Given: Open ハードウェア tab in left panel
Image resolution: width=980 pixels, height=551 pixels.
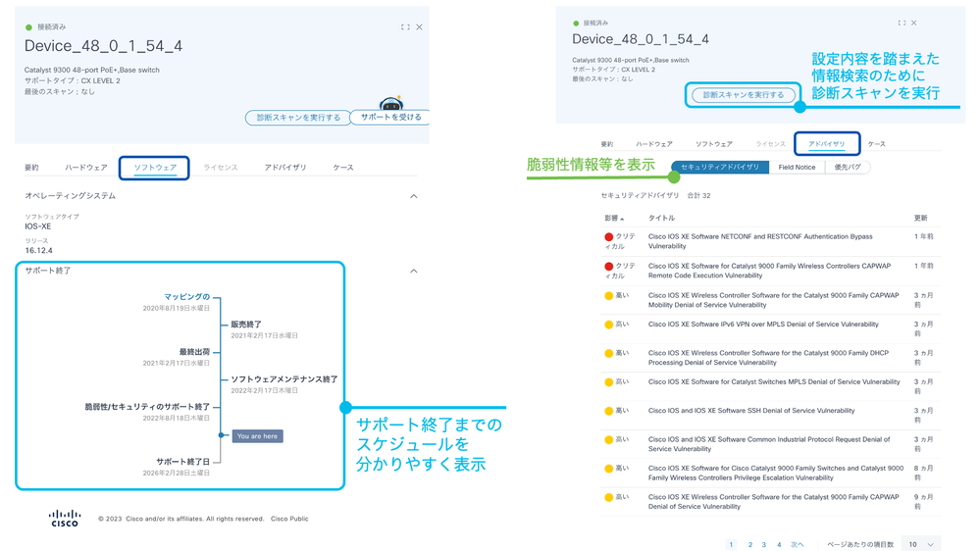Looking at the screenshot, I should (x=86, y=168).
